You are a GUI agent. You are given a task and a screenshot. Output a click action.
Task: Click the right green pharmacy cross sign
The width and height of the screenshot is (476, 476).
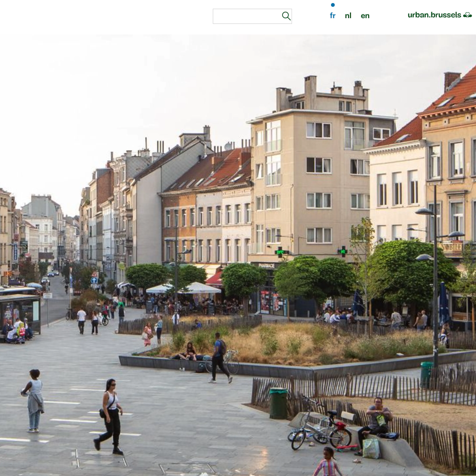343,252
